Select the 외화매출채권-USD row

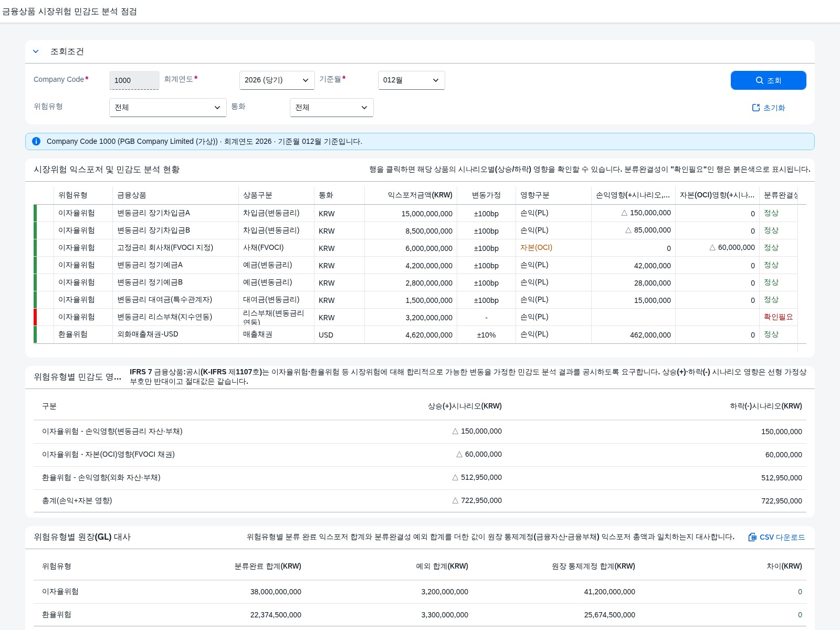[416, 334]
